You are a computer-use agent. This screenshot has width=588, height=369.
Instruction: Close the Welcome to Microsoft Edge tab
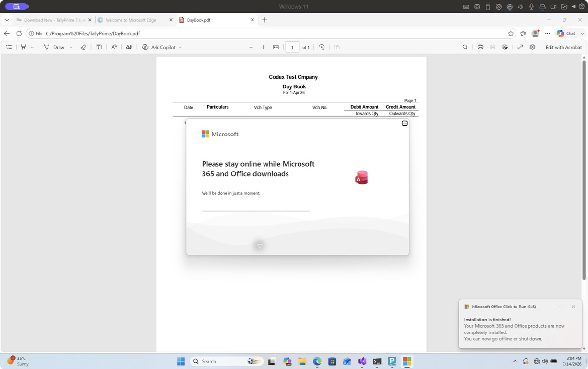(171, 20)
